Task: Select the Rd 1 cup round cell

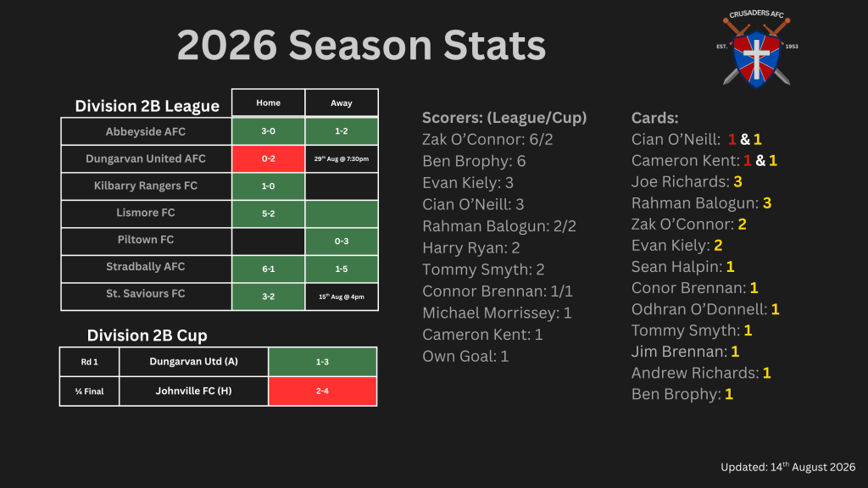Action: coord(90,362)
